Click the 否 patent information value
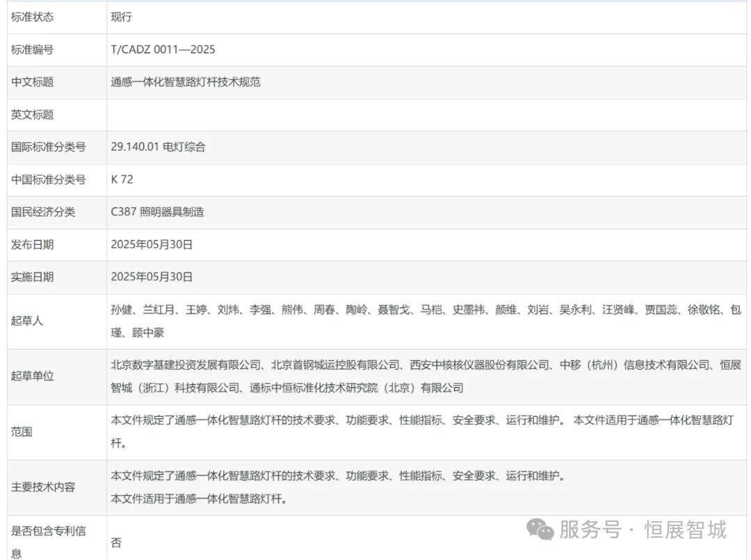 (x=116, y=542)
